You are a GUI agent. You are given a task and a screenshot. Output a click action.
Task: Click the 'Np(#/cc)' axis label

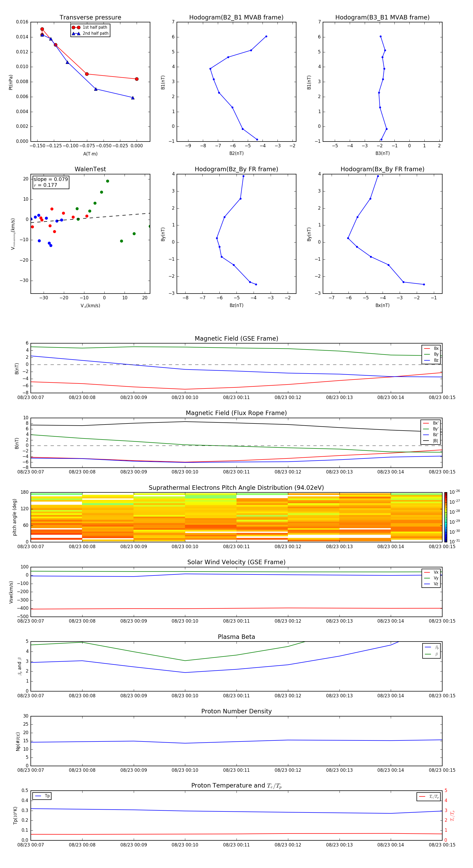[18, 741]
